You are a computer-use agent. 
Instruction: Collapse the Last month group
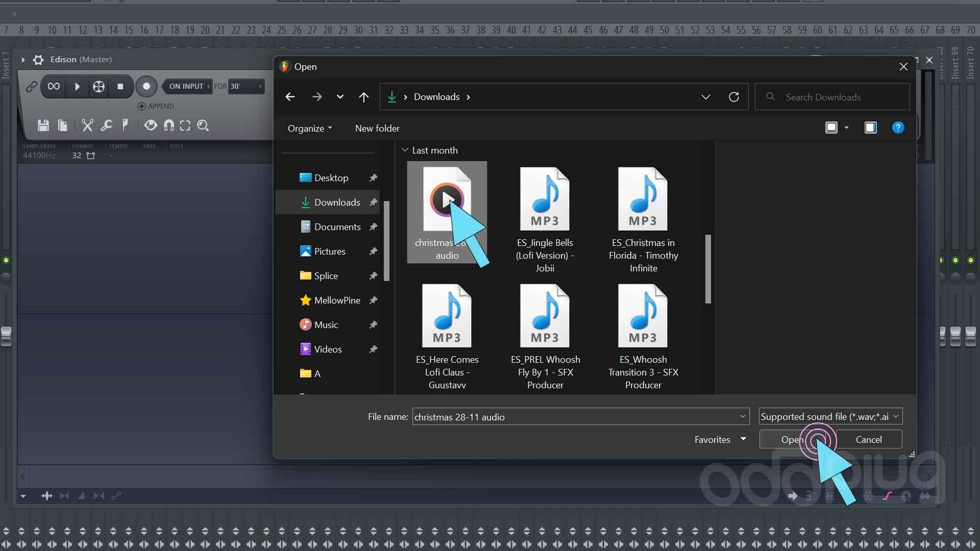click(405, 150)
